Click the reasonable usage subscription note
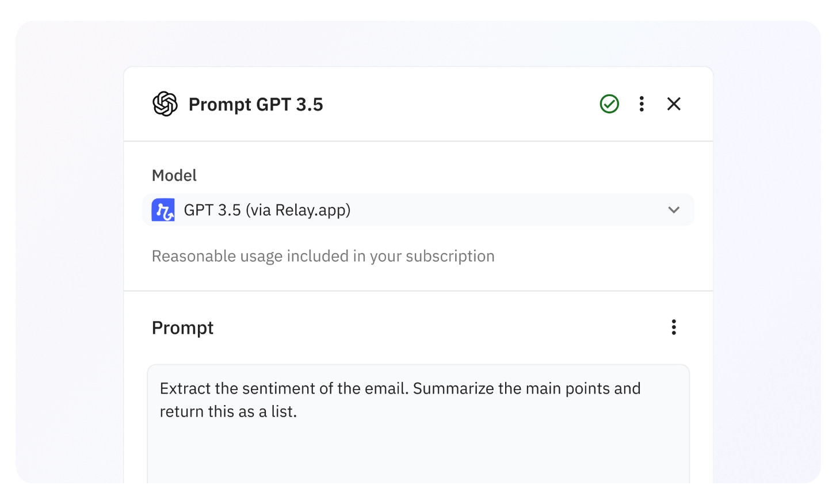The width and height of the screenshot is (840, 504). (x=323, y=256)
